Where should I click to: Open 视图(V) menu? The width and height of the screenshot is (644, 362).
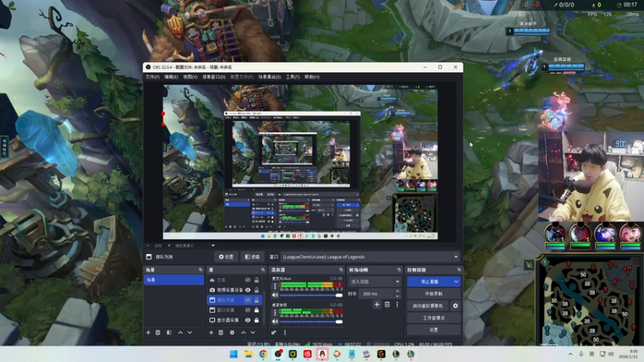tap(190, 76)
